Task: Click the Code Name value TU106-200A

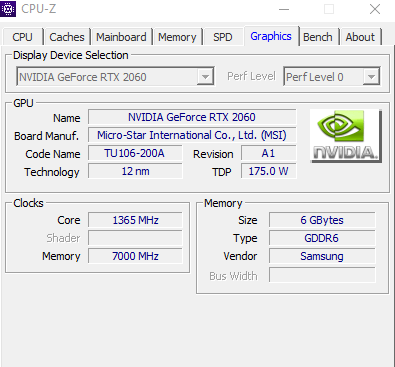Action: pyautogui.click(x=135, y=153)
